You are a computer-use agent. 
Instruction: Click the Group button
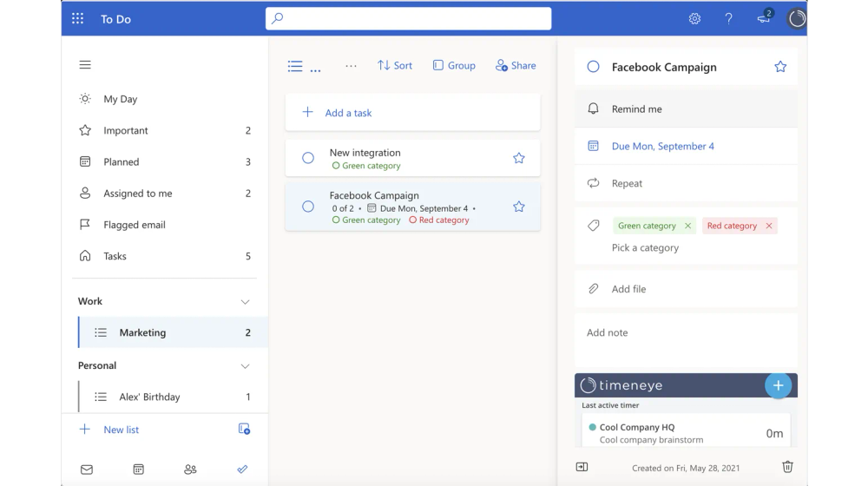tap(454, 65)
